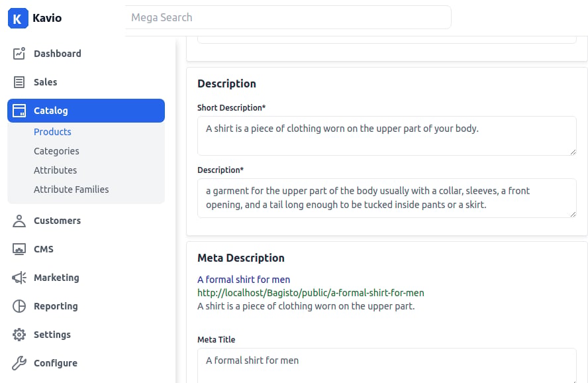Click into Meta Title textarea
Viewport: 588px width, 383px height.
point(387,366)
